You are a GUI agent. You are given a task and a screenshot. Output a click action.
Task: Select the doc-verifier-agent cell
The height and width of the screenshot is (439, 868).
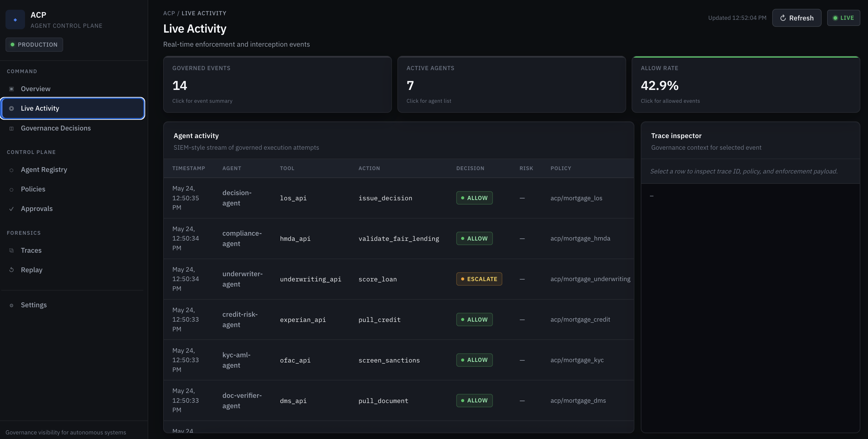pos(242,401)
